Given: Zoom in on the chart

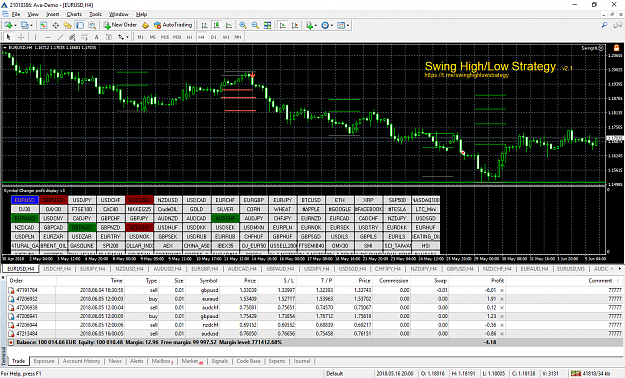Looking at the screenshot, I should 243,25.
